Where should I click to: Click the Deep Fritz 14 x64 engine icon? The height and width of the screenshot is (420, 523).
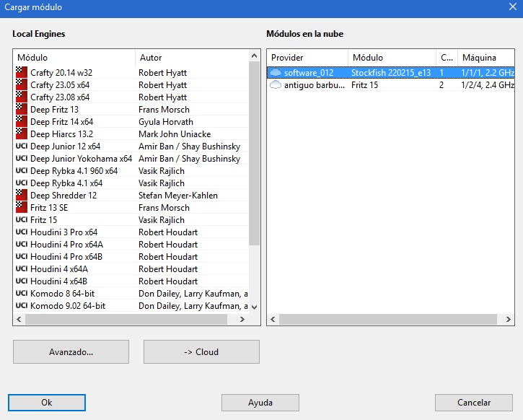22,121
